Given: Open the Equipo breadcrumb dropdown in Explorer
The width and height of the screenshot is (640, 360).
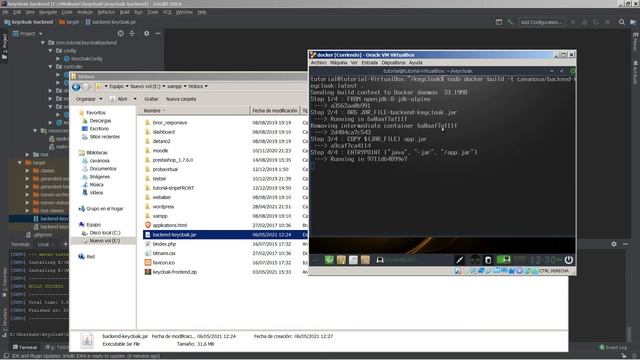Looking at the screenshot, I should coord(127,86).
